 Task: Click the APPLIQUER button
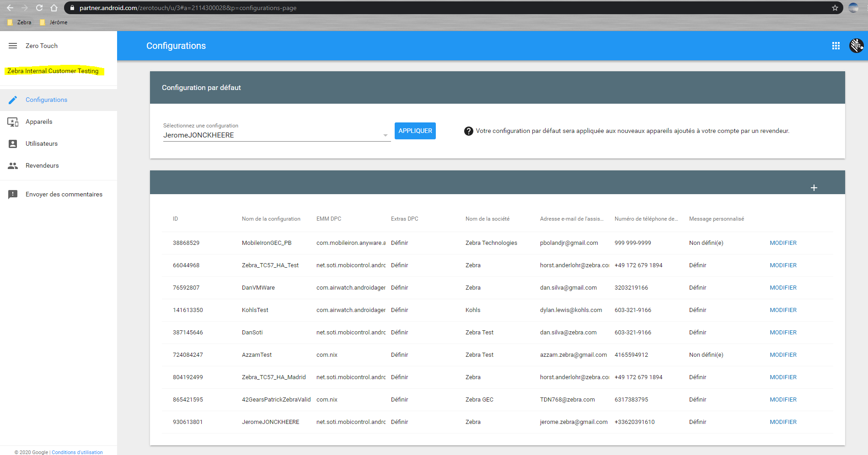click(x=415, y=131)
